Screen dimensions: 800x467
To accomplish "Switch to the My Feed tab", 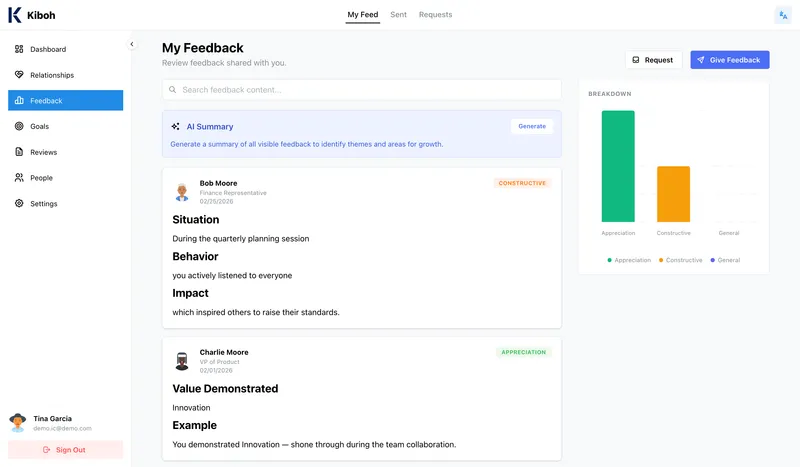I will coord(363,15).
